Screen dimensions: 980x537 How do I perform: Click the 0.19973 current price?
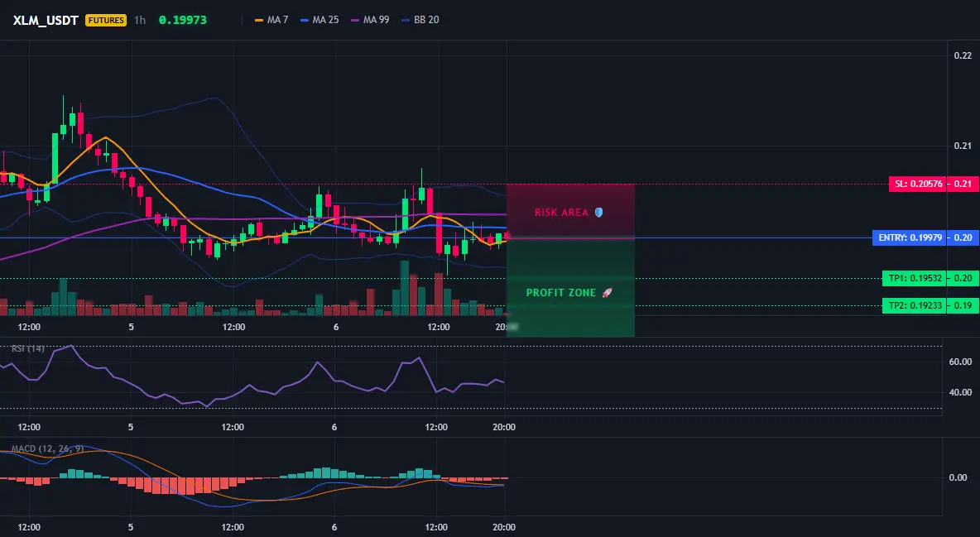[182, 20]
